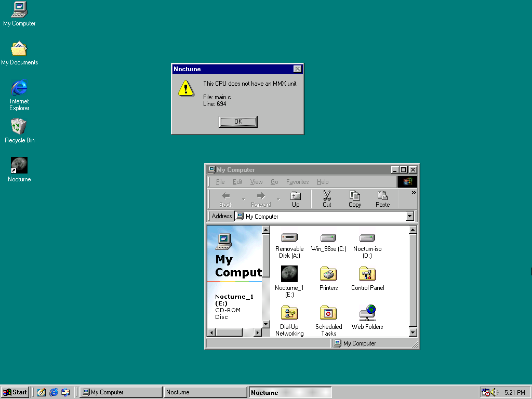Select the Nocturne_1 (E:) CD-ROM icon
This screenshot has height=399, width=532.
[289, 274]
